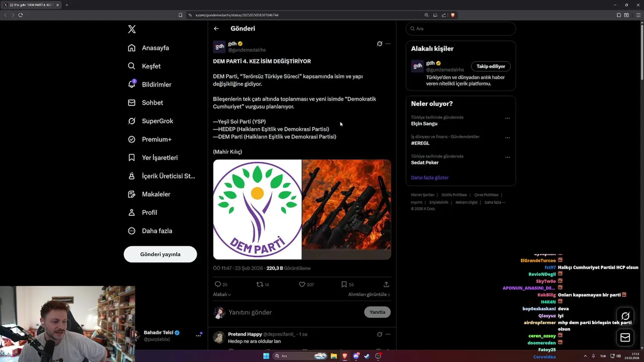This screenshot has width=644, height=362.
Task: Expand Daha fazla menu
Action: (x=150, y=231)
